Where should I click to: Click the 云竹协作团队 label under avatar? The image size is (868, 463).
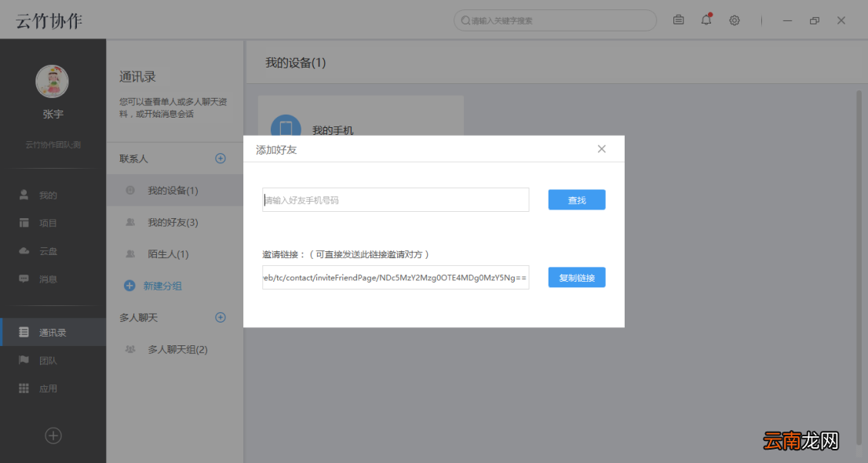pos(53,144)
